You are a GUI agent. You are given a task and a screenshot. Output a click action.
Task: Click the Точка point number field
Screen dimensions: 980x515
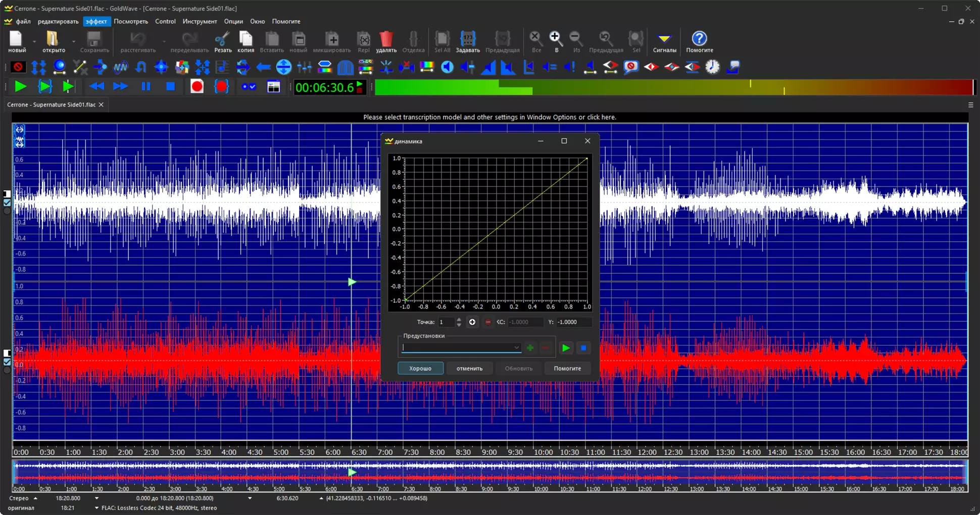446,322
